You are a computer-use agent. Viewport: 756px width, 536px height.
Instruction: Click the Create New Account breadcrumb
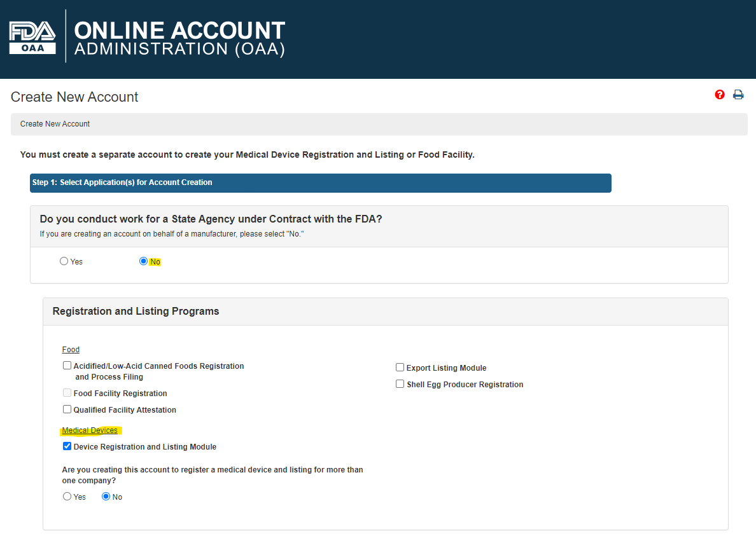click(55, 124)
